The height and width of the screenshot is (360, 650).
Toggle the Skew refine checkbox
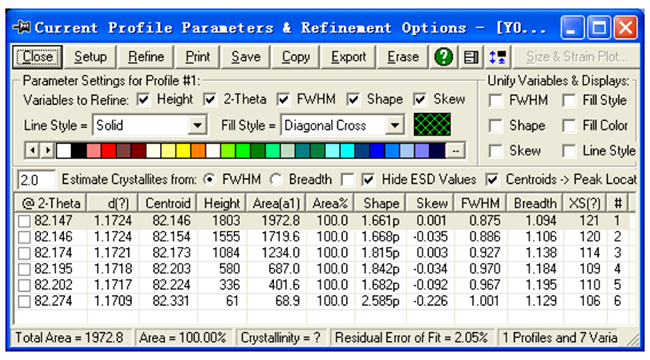point(420,100)
